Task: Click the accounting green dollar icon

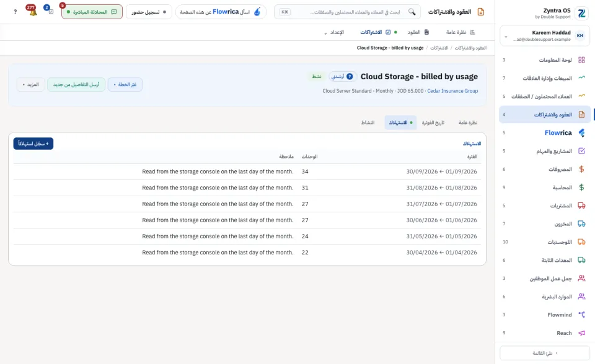Action: point(581,188)
